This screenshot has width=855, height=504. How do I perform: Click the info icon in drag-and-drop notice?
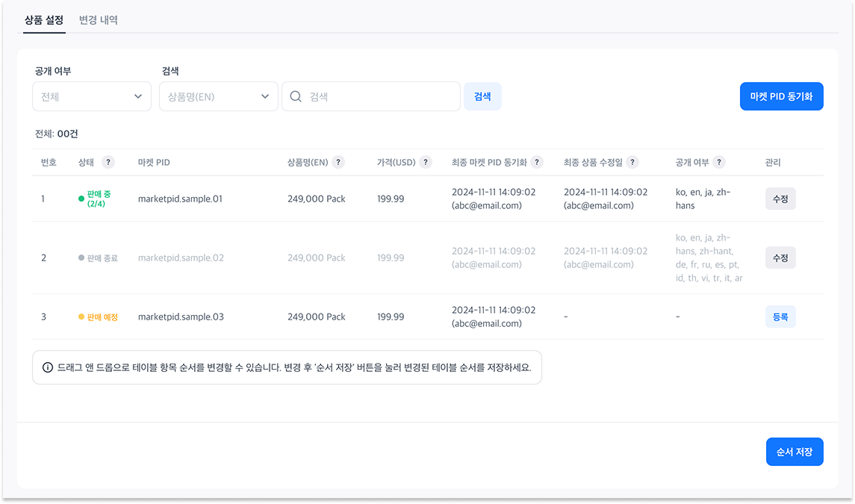(x=48, y=367)
